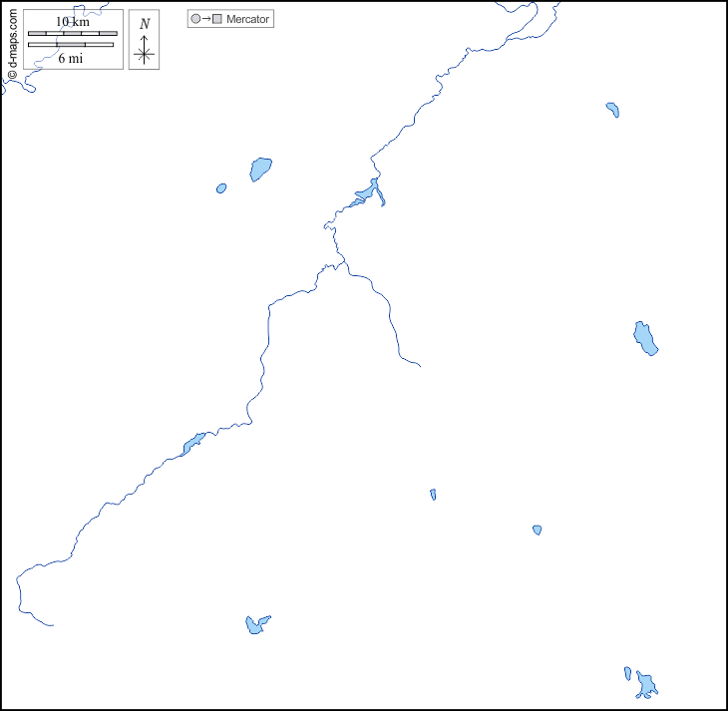728x711 pixels.
Task: Select the lake cluster in the bottom-right corner
Action: click(645, 684)
